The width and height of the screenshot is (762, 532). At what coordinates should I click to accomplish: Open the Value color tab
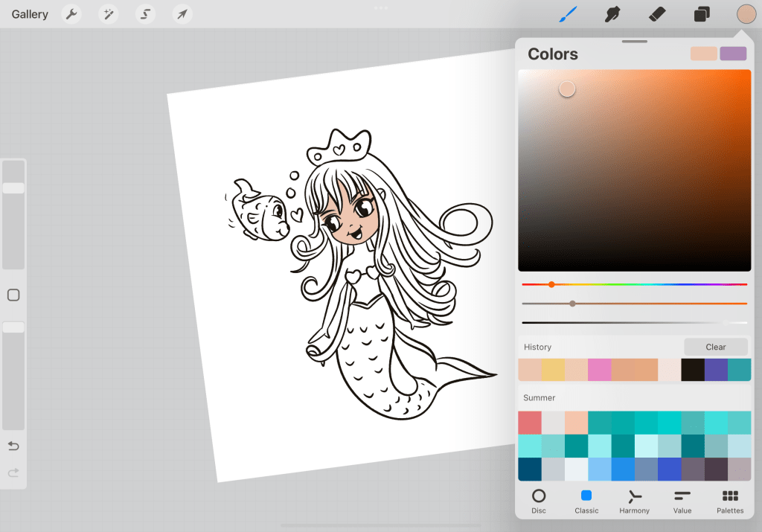coord(682,501)
